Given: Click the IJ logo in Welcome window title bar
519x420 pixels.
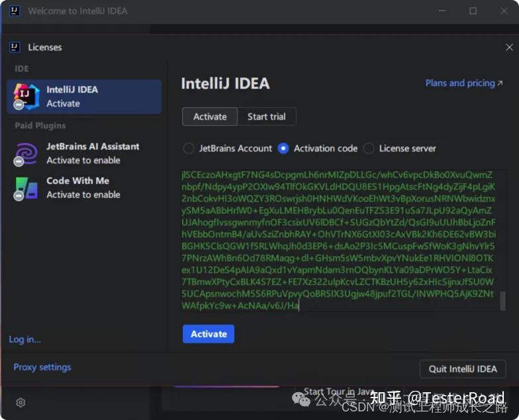Looking at the screenshot, I should (15, 11).
